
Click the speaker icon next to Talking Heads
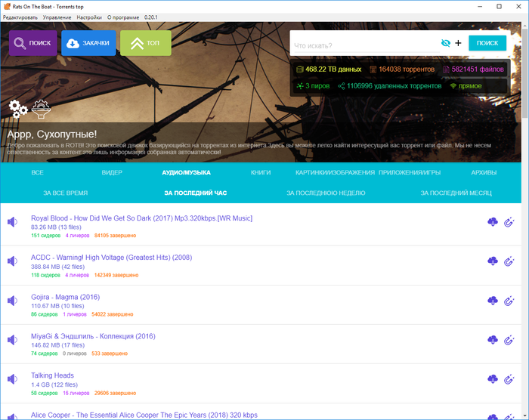click(x=12, y=379)
